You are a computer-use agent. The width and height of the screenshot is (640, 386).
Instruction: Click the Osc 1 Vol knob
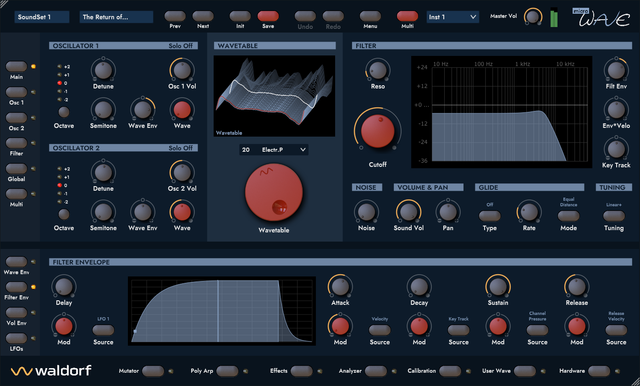pyautogui.click(x=182, y=70)
